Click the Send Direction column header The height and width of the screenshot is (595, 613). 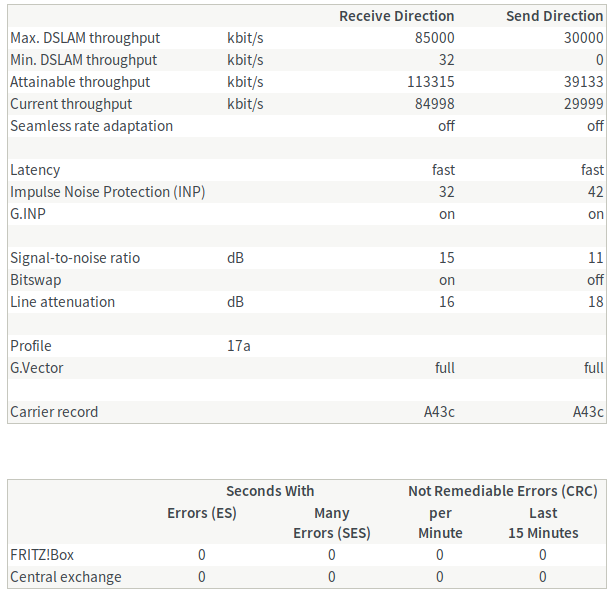[x=554, y=16]
